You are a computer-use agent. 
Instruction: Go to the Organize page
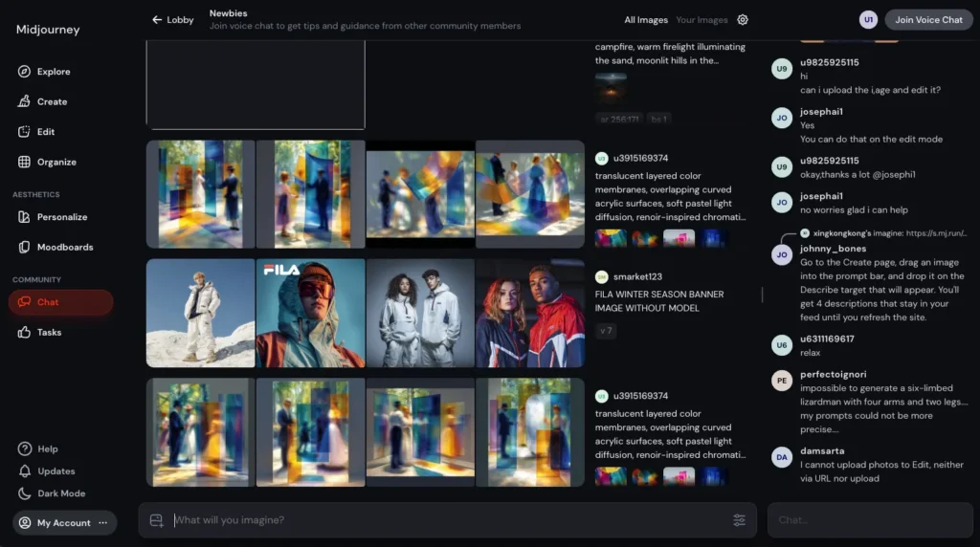coord(56,162)
